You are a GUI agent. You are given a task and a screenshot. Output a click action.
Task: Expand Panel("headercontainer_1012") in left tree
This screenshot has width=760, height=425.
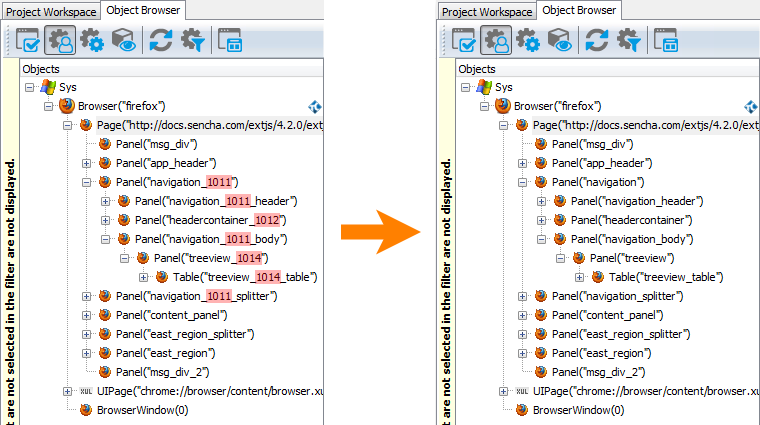tap(105, 220)
